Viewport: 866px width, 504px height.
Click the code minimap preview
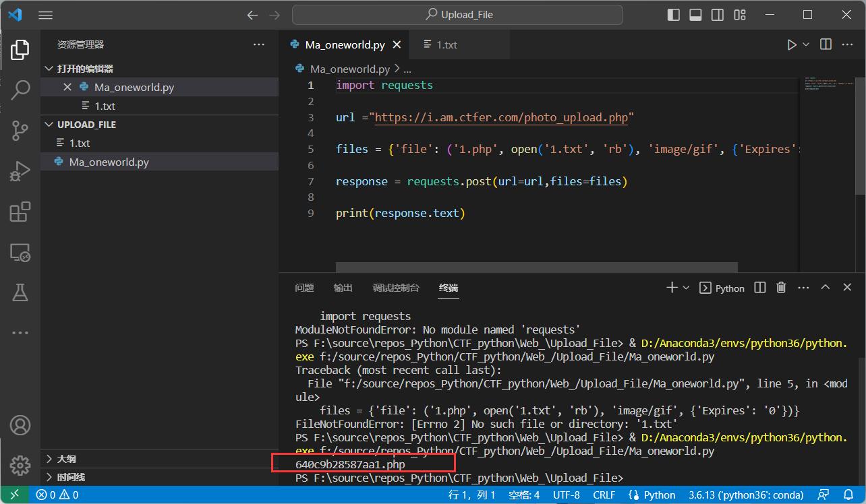828,84
